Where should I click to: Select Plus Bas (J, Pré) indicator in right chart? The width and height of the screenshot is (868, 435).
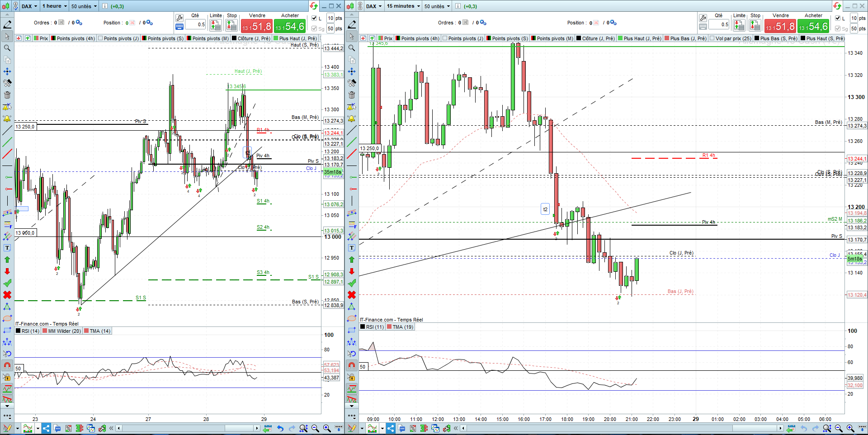point(686,38)
